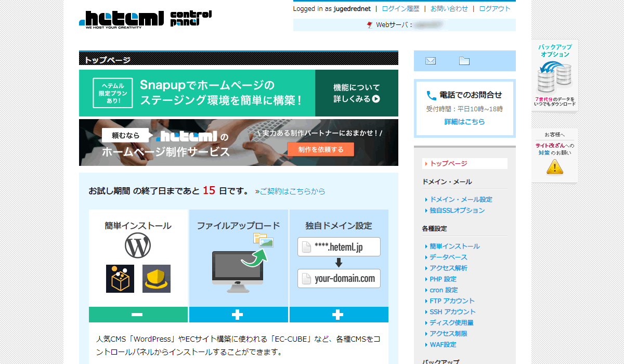Open データベース settings in sidebar

[448, 257]
